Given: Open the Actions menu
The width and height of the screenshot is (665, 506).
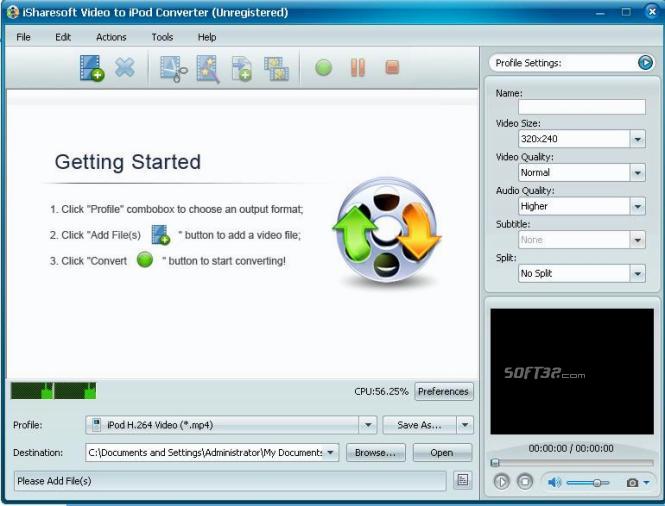Looking at the screenshot, I should pos(111,37).
